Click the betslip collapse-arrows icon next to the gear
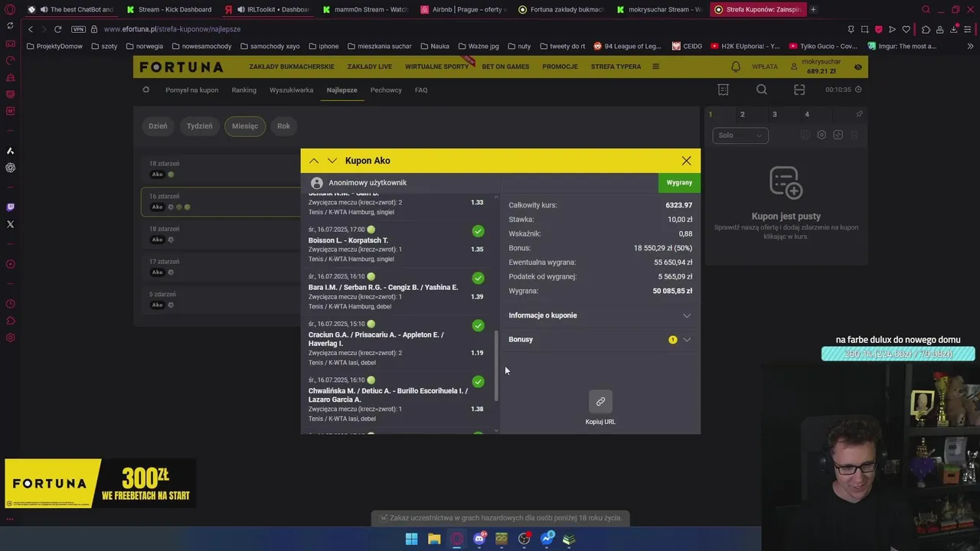This screenshot has height=551, width=980. pos(838,135)
